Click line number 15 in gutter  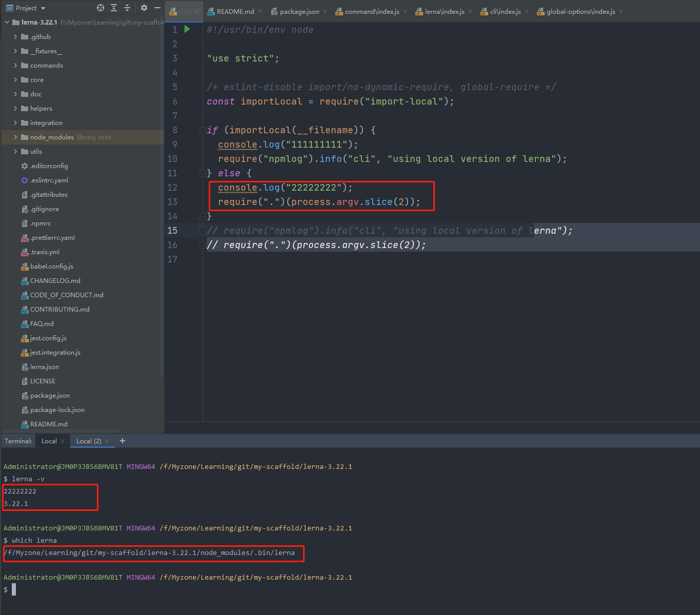click(x=172, y=231)
